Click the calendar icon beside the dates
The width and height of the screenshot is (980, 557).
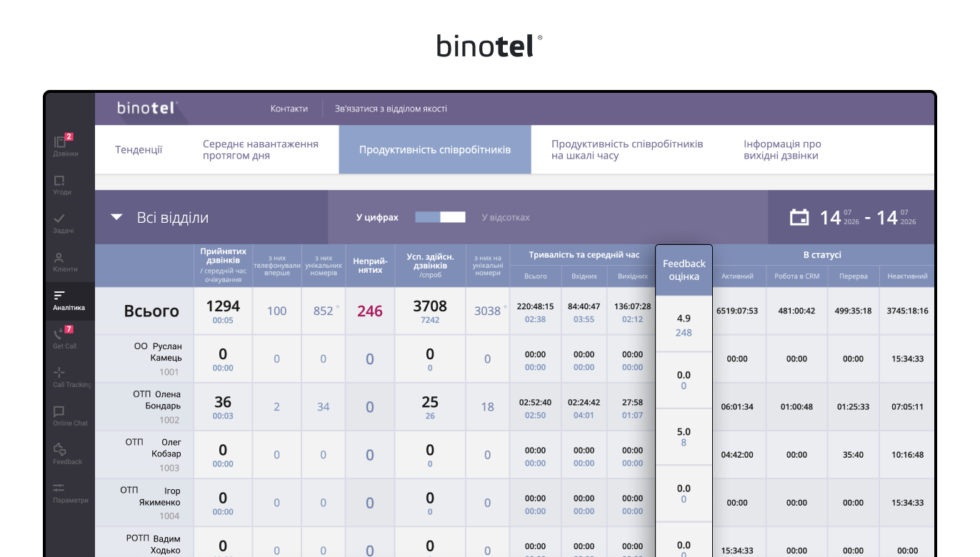799,217
